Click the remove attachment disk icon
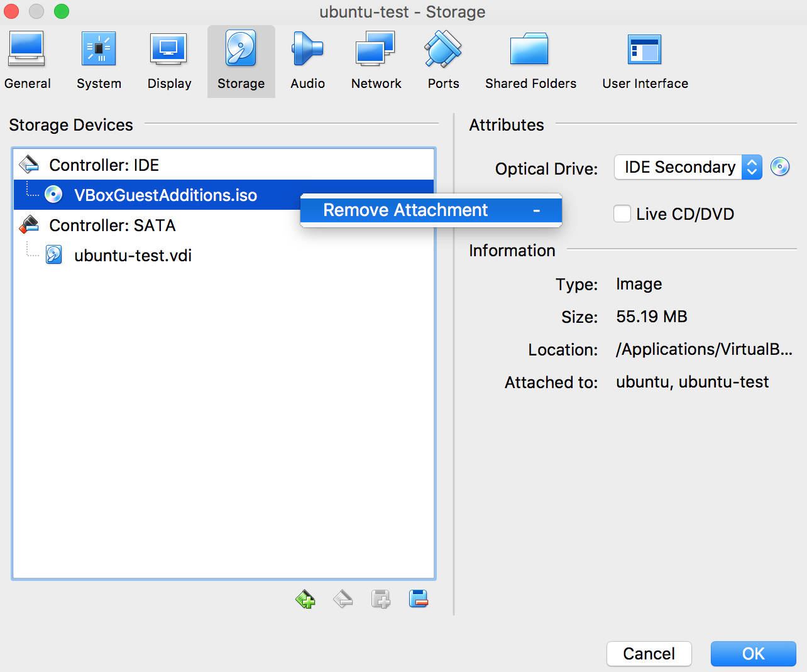Image resolution: width=807 pixels, height=672 pixels. pyautogui.click(x=419, y=599)
